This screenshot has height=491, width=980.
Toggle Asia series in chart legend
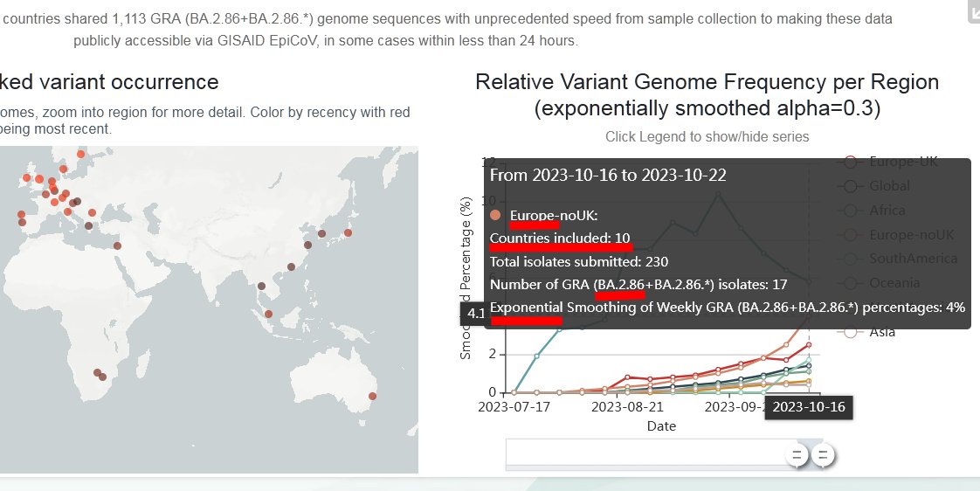(x=883, y=332)
